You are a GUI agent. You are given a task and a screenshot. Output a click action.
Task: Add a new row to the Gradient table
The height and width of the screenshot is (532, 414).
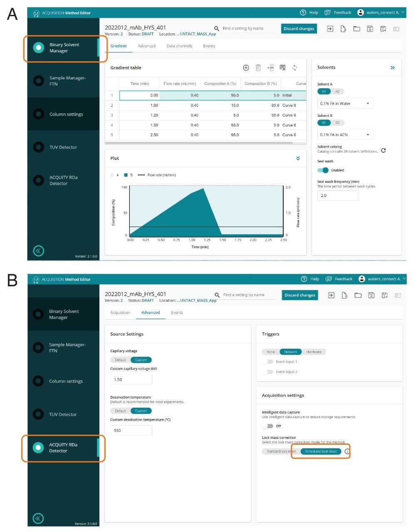point(246,68)
